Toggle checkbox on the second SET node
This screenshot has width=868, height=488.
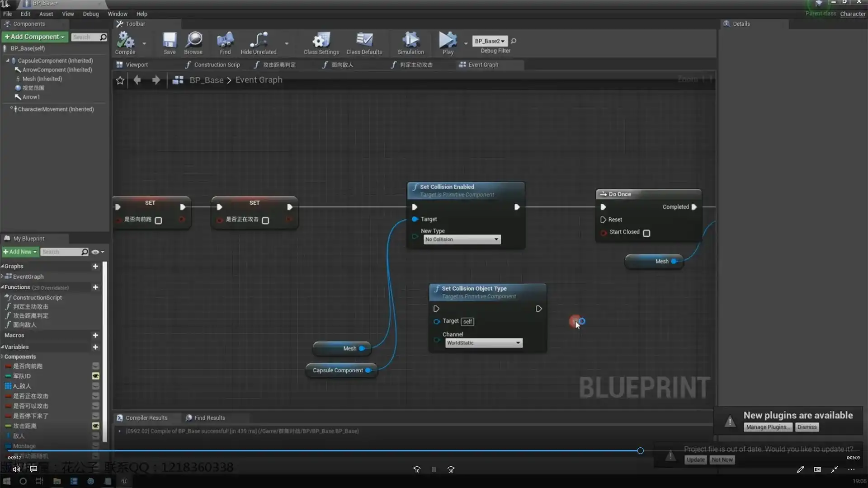[x=265, y=221]
